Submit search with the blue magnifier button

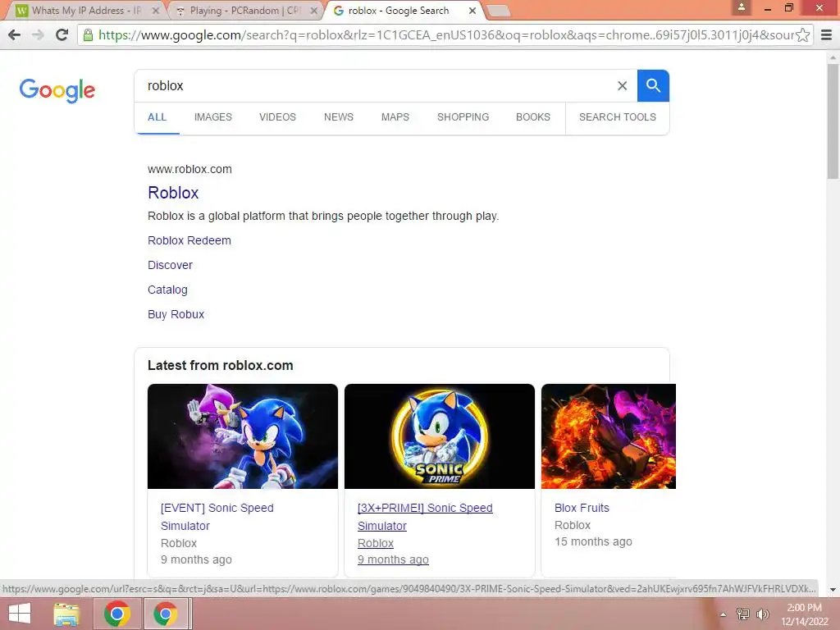pyautogui.click(x=653, y=85)
